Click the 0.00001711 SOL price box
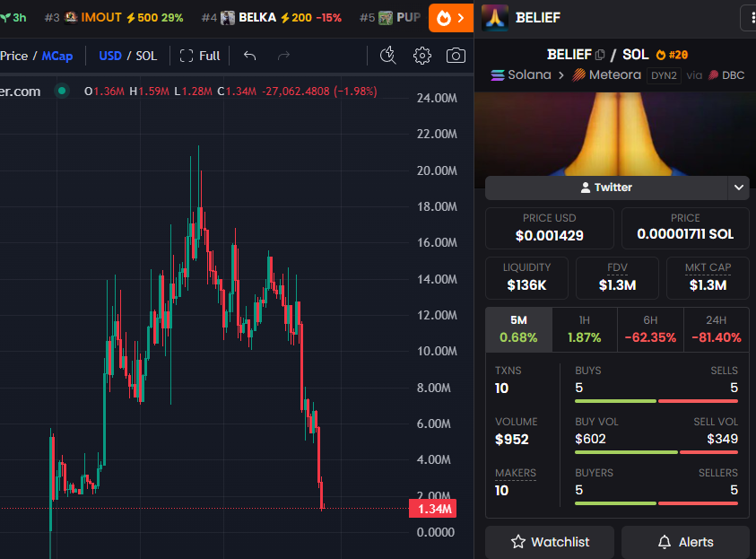The height and width of the screenshot is (559, 756). coord(685,228)
